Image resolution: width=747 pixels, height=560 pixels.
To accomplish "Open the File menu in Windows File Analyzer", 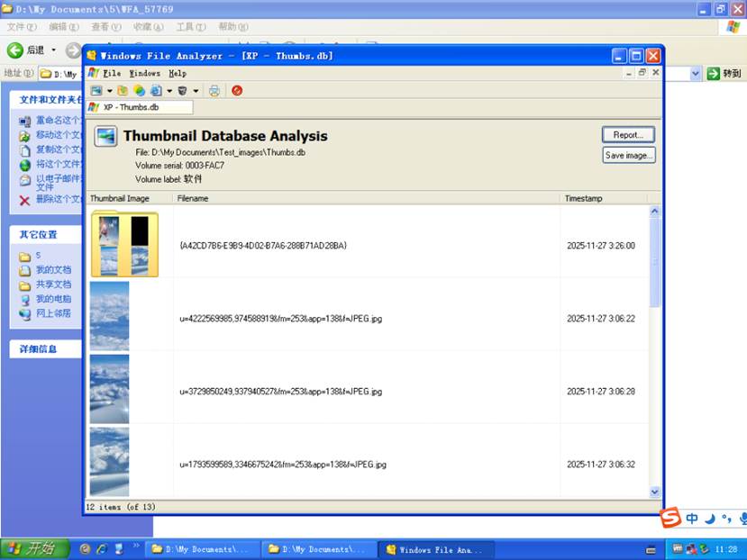I will tap(112, 73).
